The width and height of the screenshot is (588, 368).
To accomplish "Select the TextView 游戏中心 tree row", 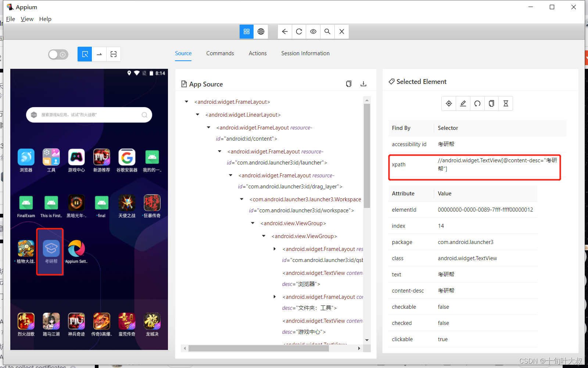I will click(x=322, y=326).
